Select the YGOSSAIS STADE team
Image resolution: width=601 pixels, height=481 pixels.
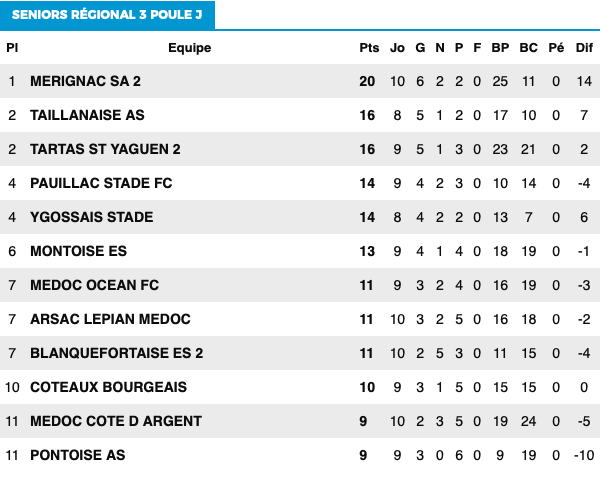pos(92,217)
